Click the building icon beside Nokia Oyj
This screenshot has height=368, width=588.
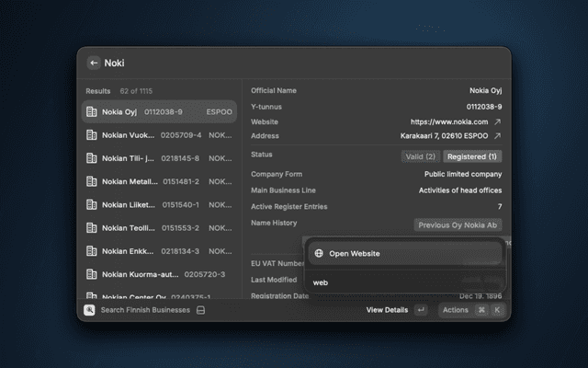pos(92,112)
